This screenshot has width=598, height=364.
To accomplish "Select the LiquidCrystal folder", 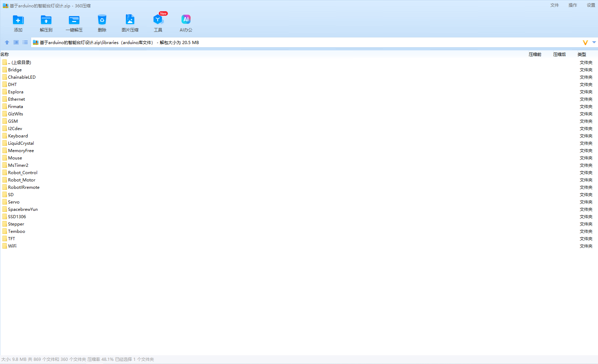I will click(x=21, y=143).
